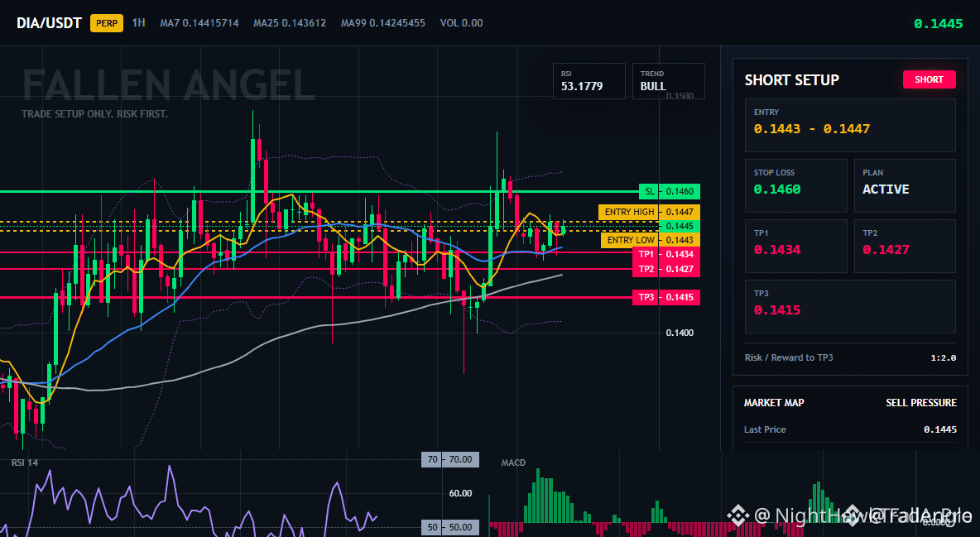The image size is (980, 537).
Task: Click the RSI 70.00 level tag
Action: [450, 459]
